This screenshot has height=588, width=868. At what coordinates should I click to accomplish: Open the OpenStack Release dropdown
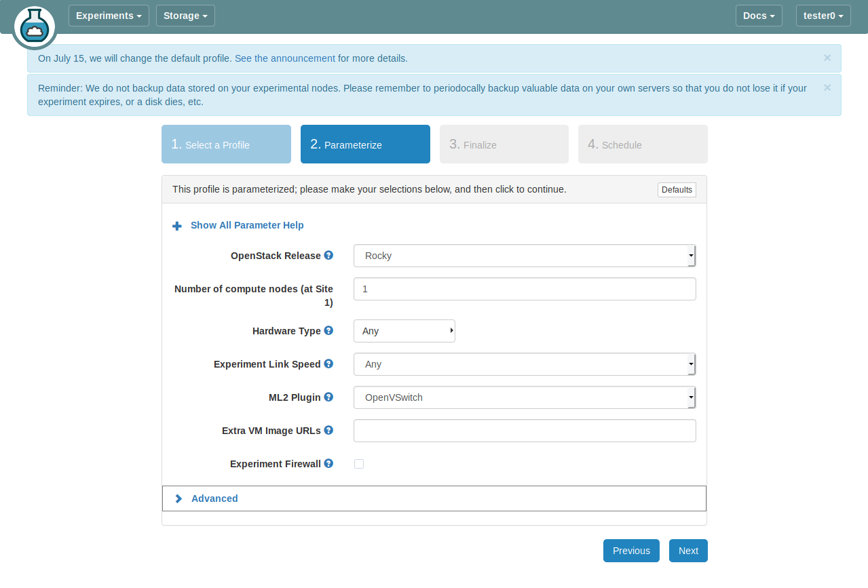[524, 256]
